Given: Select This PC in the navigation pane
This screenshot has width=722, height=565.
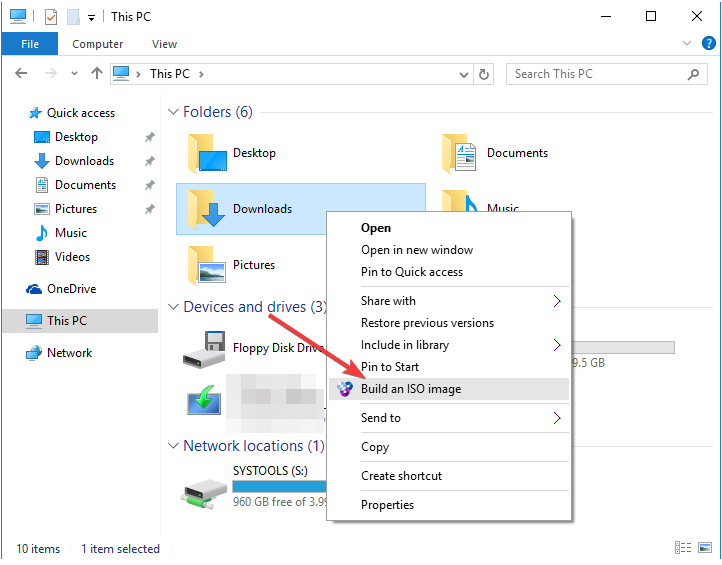Looking at the screenshot, I should (x=80, y=320).
